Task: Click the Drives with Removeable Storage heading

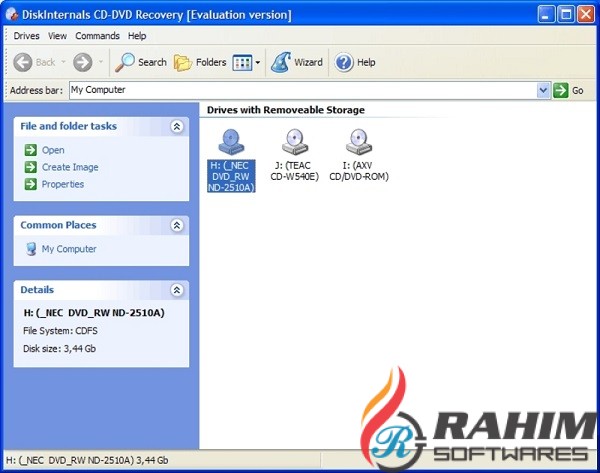Action: pos(286,110)
